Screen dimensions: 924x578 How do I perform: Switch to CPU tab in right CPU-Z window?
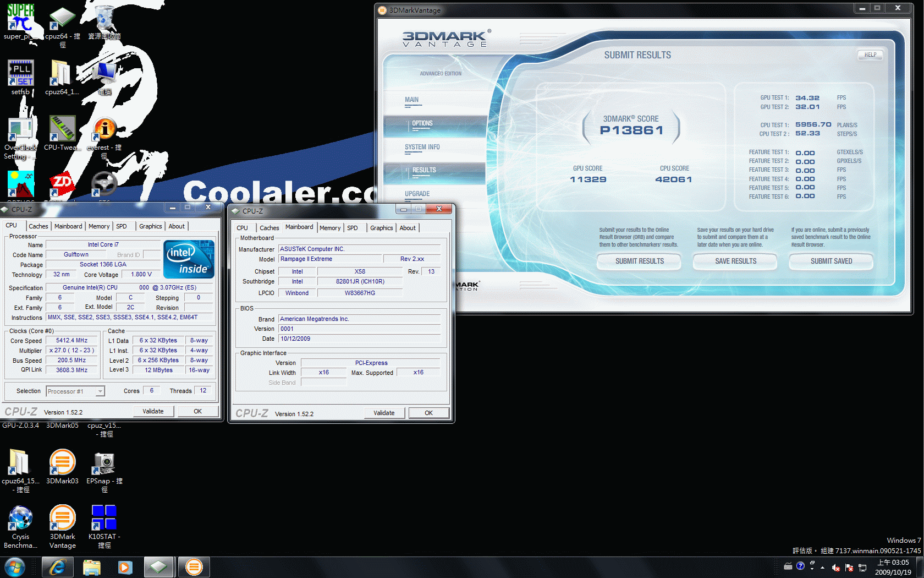[242, 228]
